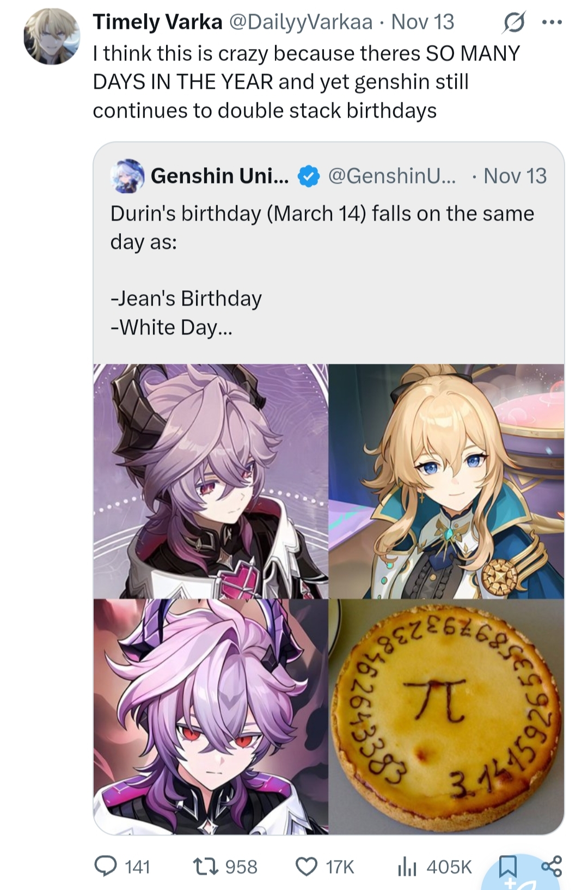The height and width of the screenshot is (890, 588).
Task: Open Timely Varka profile avatar
Action: click(x=52, y=36)
